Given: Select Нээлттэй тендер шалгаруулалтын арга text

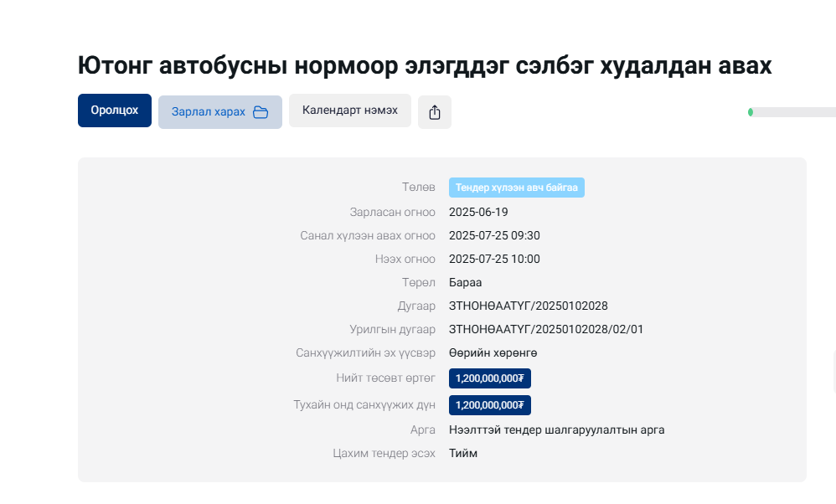Looking at the screenshot, I should pyautogui.click(x=556, y=430).
